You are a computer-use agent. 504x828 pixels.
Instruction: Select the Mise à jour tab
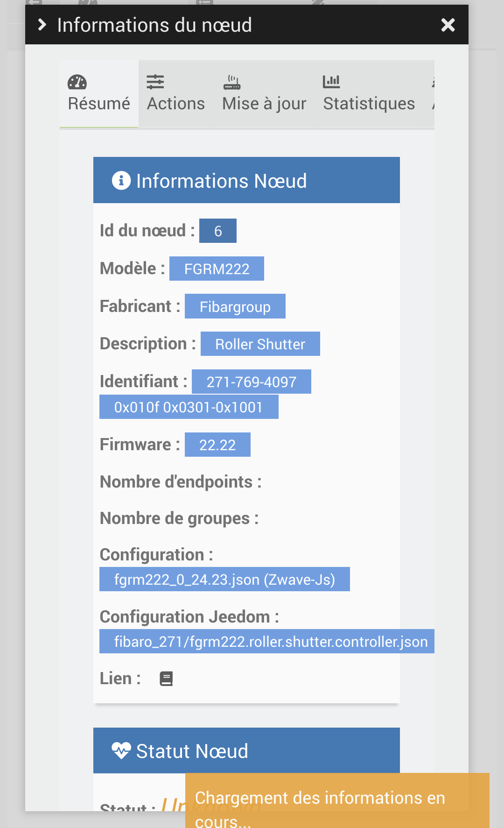[264, 103]
